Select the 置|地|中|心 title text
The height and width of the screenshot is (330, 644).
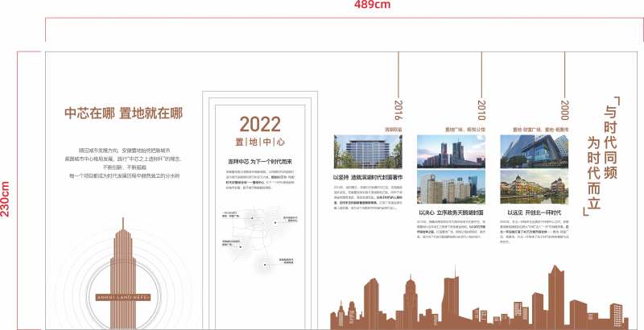coord(260,142)
